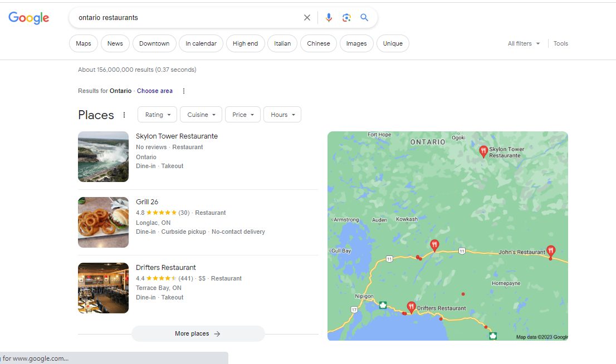
Task: Click the Places heading
Action: (x=96, y=115)
